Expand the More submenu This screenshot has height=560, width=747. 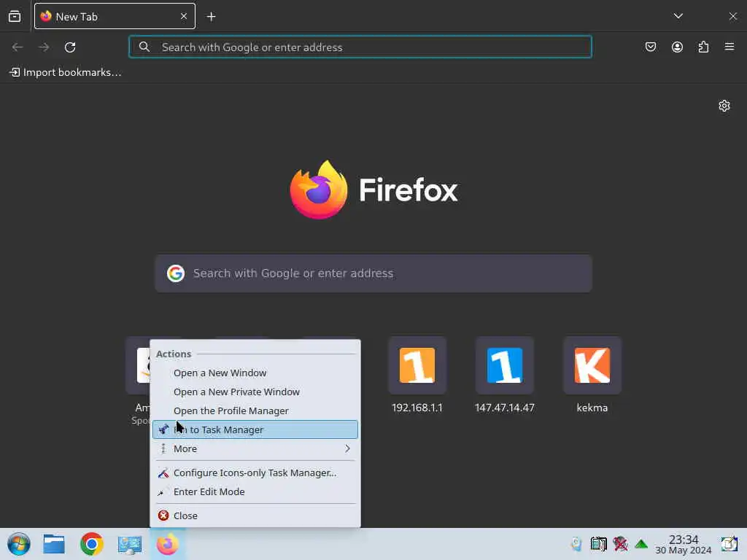[x=255, y=448]
